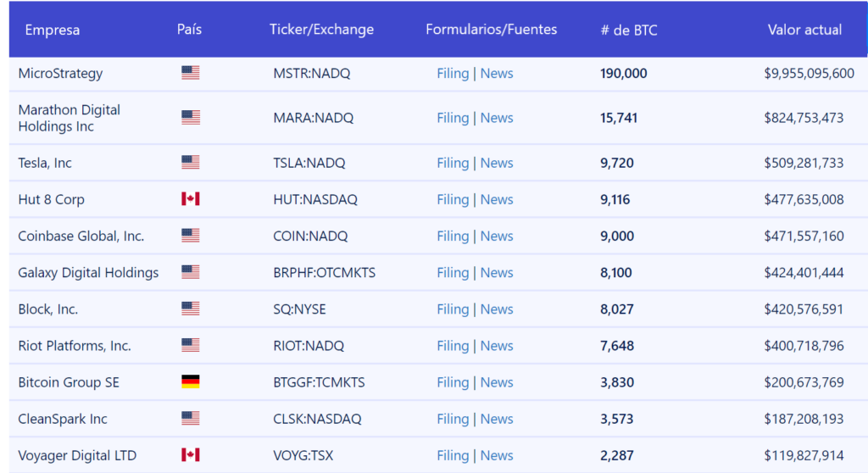Open the News link for Hut 8 Corp
Screen dimensions: 868x473
(497, 200)
